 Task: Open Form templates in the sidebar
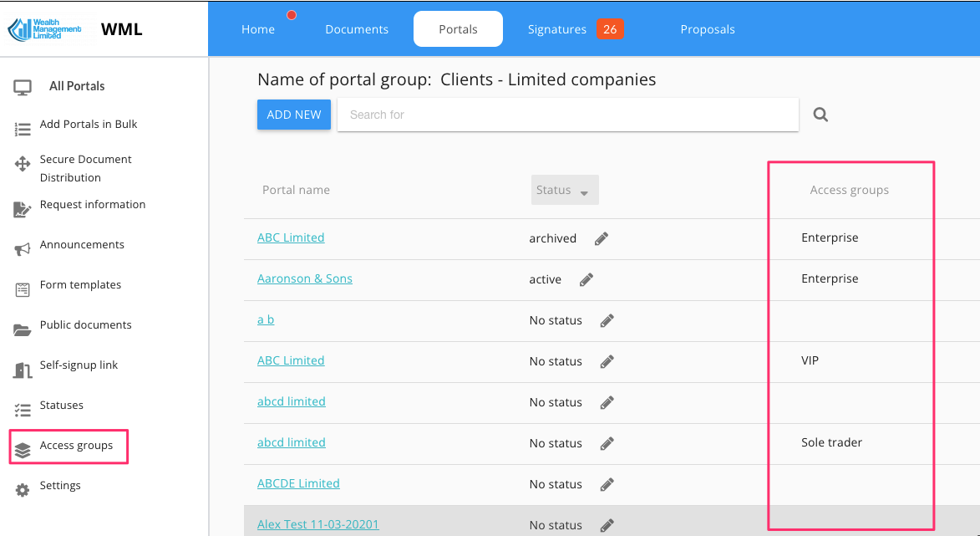point(80,284)
